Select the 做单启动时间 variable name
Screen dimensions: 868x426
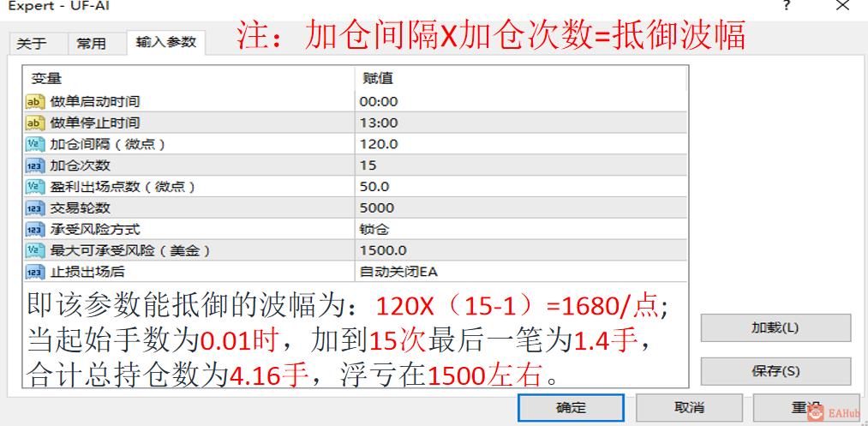tap(94, 101)
